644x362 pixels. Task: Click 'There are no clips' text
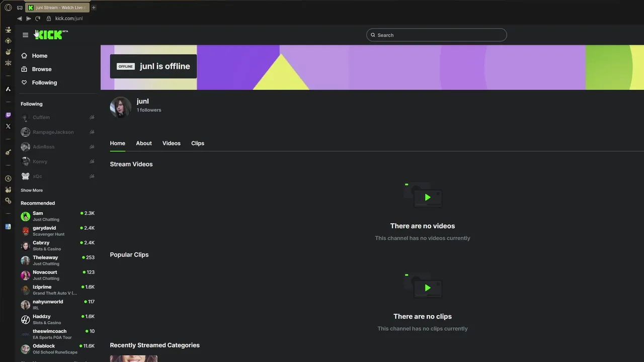[423, 317]
